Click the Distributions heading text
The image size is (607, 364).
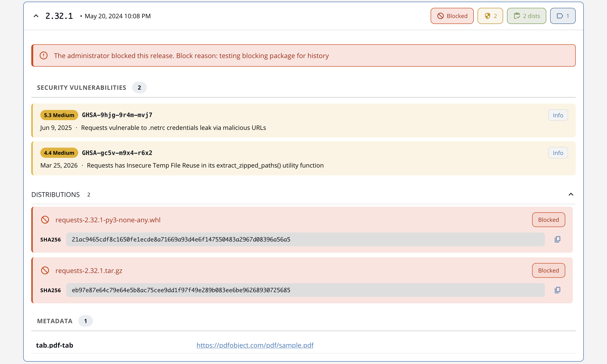coord(55,195)
